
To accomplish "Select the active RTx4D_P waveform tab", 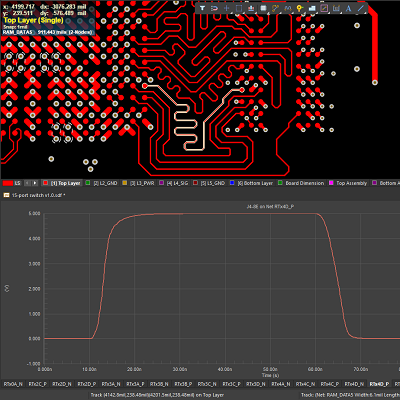I will pyautogui.click(x=379, y=384).
